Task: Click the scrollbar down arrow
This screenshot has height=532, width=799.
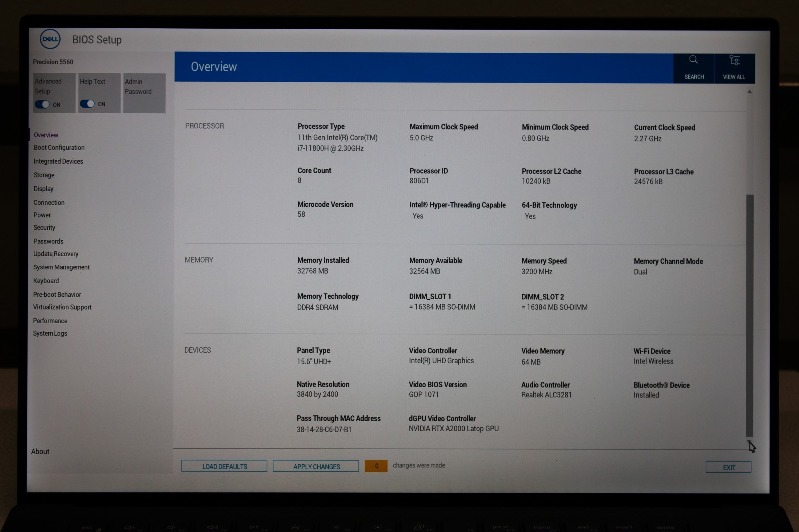Action: (749, 442)
